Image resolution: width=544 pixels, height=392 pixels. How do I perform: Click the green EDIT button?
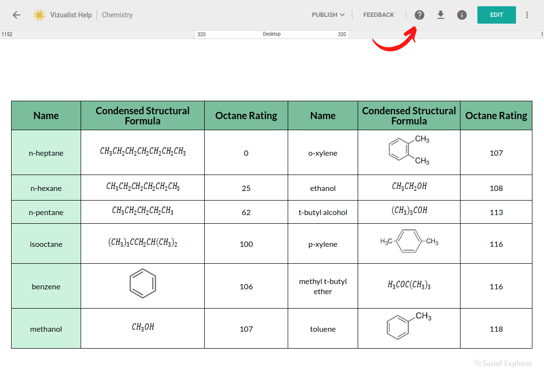click(496, 15)
